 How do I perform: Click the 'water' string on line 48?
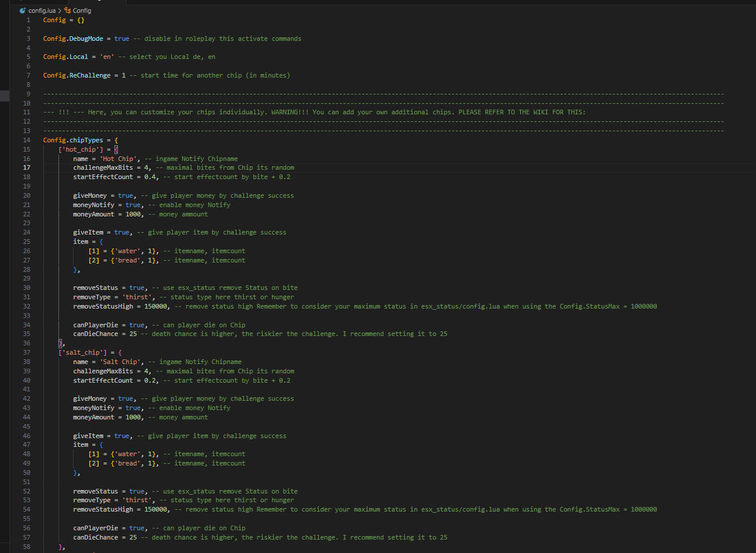click(127, 454)
